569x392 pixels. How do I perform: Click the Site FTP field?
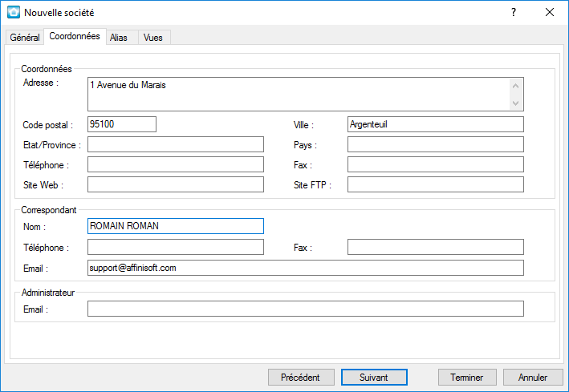point(436,184)
